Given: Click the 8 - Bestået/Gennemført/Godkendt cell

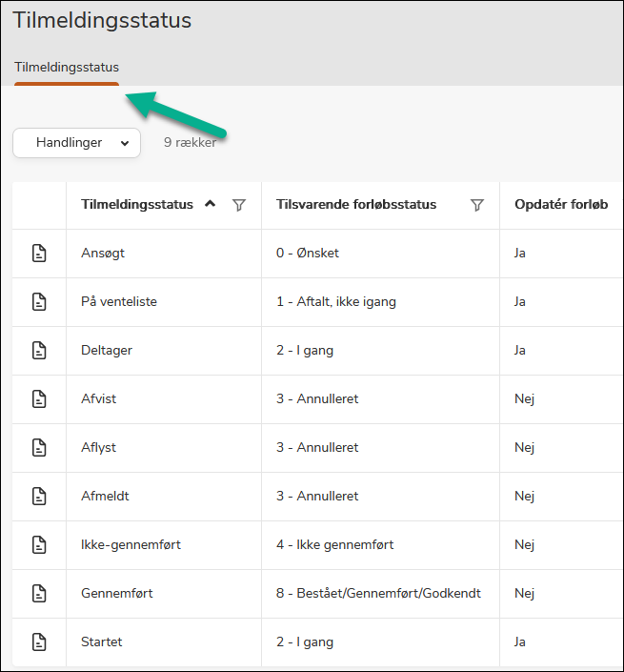Looking at the screenshot, I should (x=378, y=594).
